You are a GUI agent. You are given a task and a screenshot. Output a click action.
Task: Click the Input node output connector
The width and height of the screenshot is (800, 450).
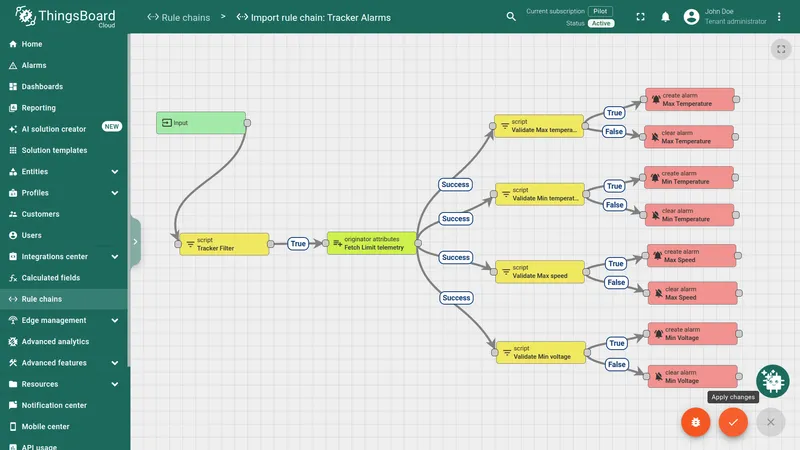tap(247, 123)
